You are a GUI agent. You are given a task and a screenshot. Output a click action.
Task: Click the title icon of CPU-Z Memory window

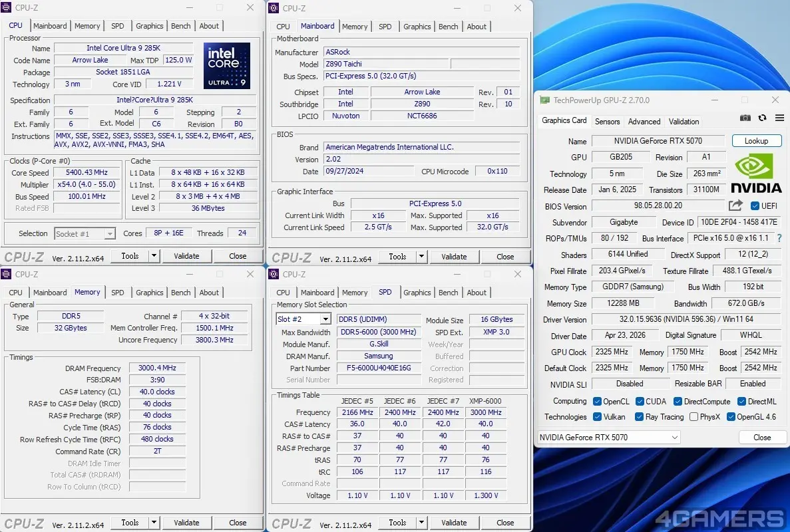point(6,274)
